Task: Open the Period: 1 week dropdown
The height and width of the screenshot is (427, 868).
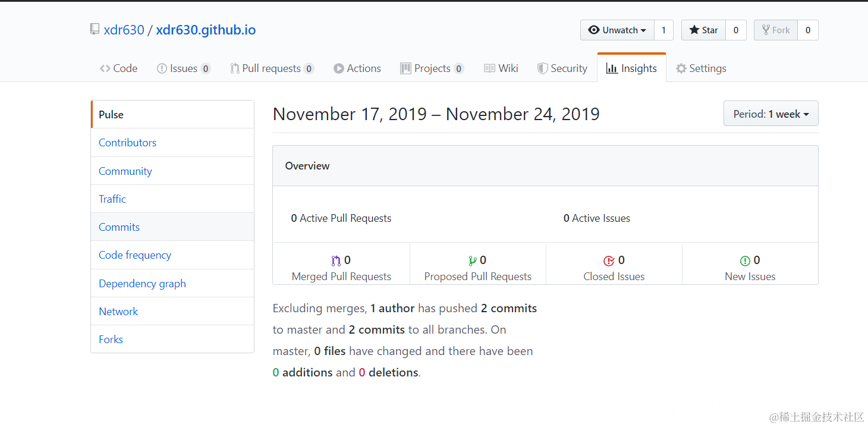Action: tap(770, 114)
